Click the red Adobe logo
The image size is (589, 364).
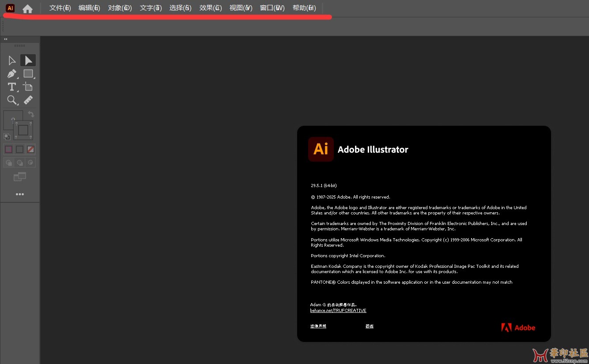(x=518, y=327)
